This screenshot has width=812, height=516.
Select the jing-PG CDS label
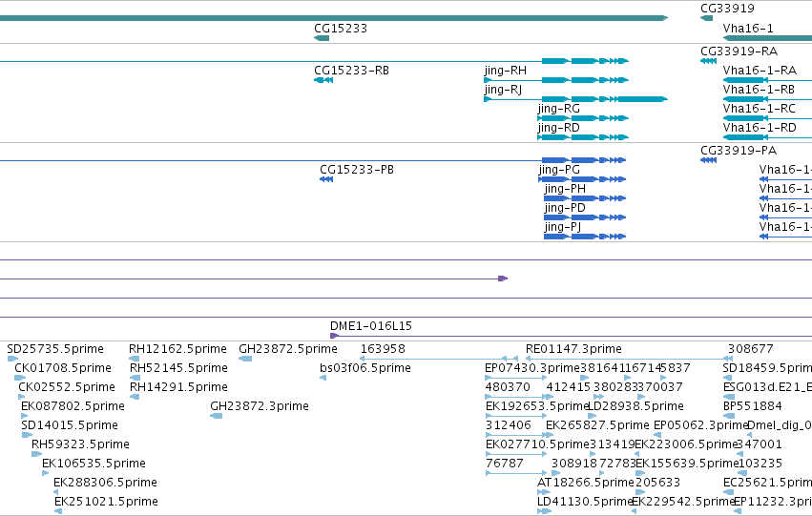(x=559, y=170)
